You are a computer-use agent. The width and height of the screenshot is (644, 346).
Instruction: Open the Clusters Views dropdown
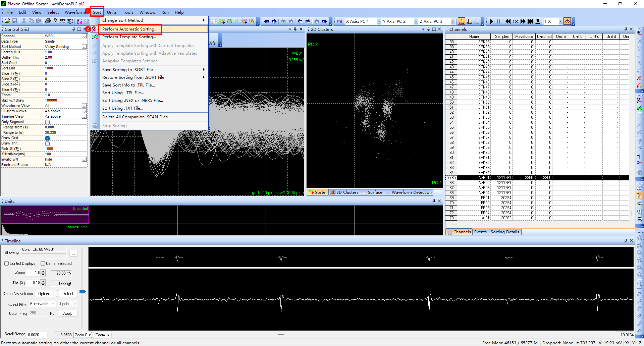(x=84, y=111)
